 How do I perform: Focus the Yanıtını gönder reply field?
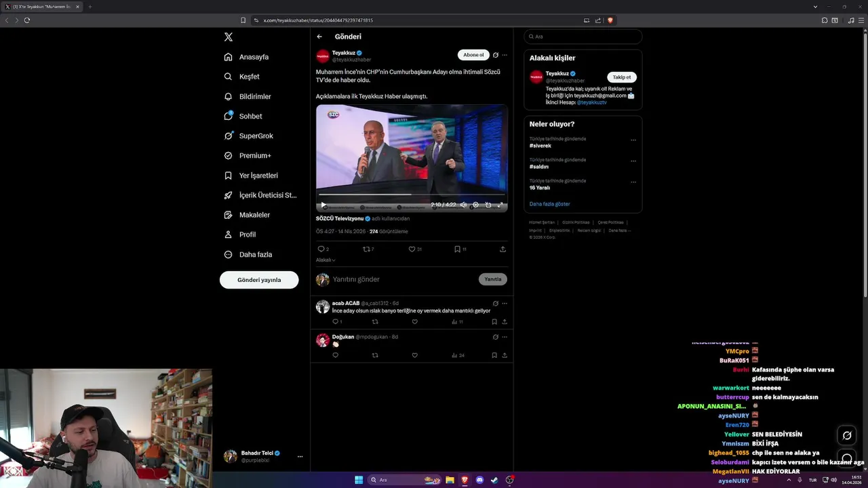pos(403,279)
